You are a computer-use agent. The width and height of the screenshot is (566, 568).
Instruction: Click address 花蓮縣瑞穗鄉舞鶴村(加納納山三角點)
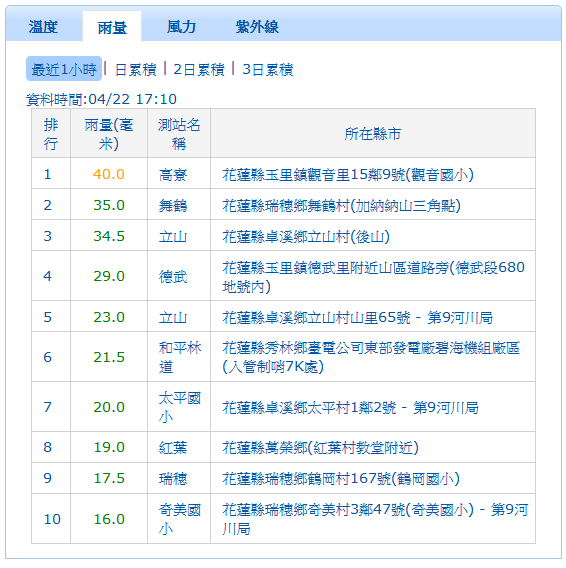tap(342, 206)
